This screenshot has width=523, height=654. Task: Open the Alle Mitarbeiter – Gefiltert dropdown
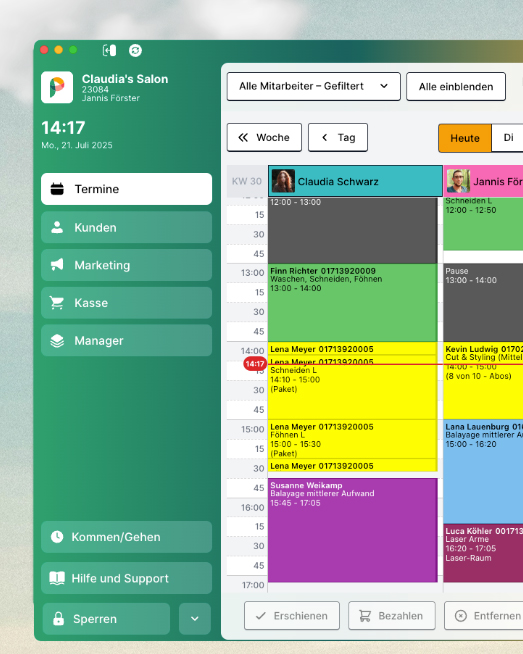point(314,86)
